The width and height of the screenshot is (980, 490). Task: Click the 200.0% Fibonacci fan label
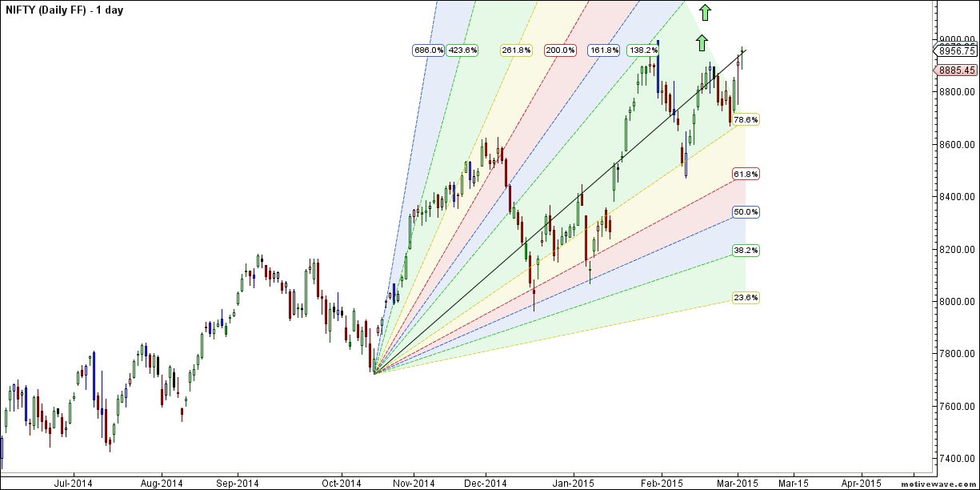coord(559,50)
